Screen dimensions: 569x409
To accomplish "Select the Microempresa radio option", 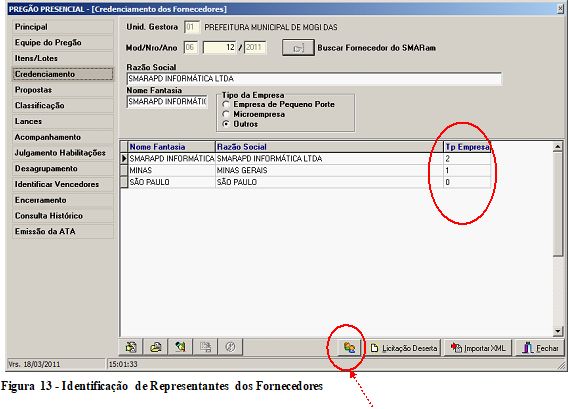I will [x=226, y=114].
